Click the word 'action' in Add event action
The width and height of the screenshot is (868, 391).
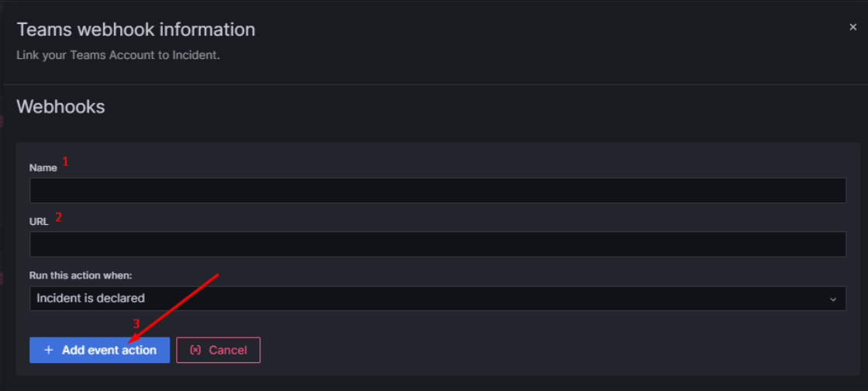tap(137, 350)
